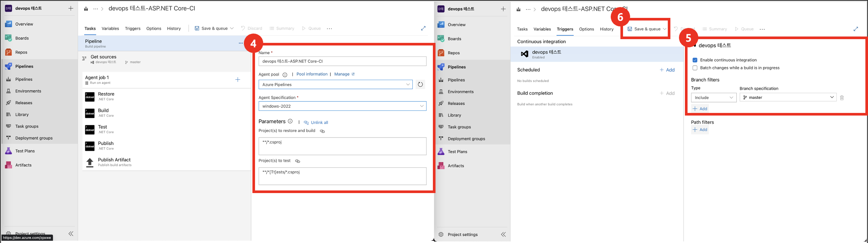Open more actions ellipsis in right window toolbar

tap(762, 29)
